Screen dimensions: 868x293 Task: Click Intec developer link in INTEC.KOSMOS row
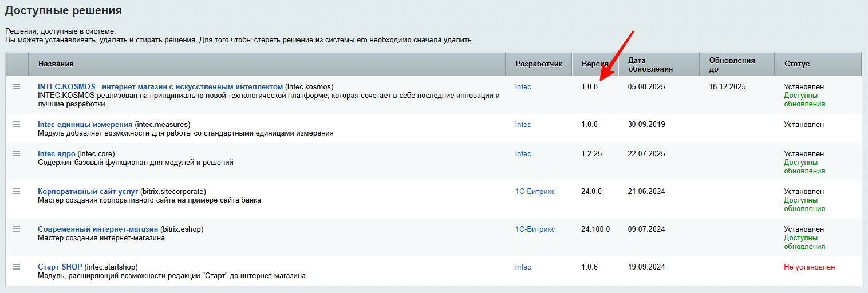(523, 87)
